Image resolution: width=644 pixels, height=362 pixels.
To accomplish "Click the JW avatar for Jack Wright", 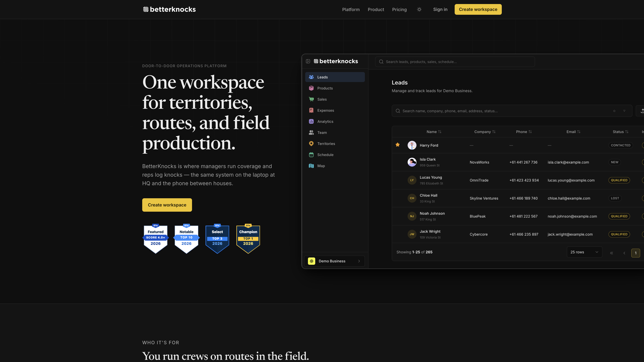I will point(412,234).
